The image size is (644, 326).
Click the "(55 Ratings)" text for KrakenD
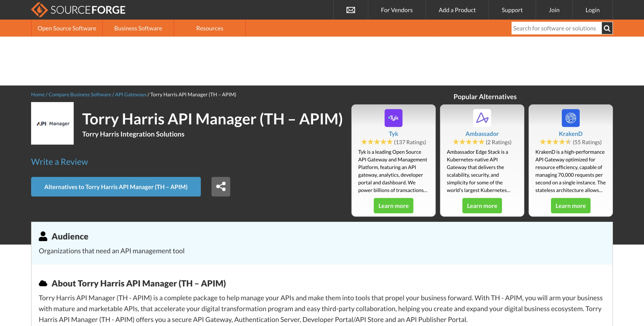pyautogui.click(x=587, y=142)
